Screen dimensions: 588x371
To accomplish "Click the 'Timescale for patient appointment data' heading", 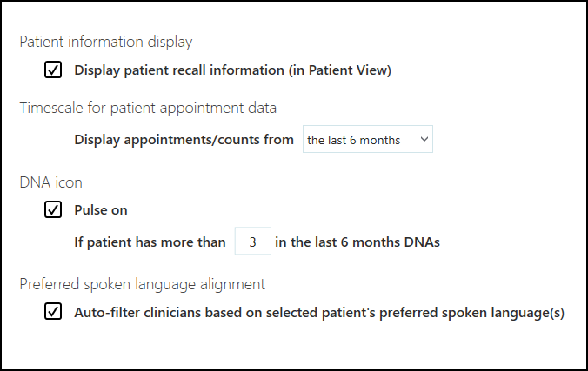I will tap(148, 109).
